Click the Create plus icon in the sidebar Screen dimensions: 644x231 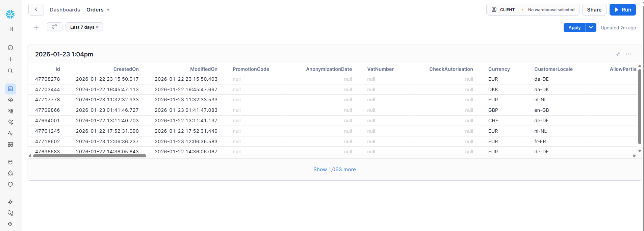click(x=10, y=59)
